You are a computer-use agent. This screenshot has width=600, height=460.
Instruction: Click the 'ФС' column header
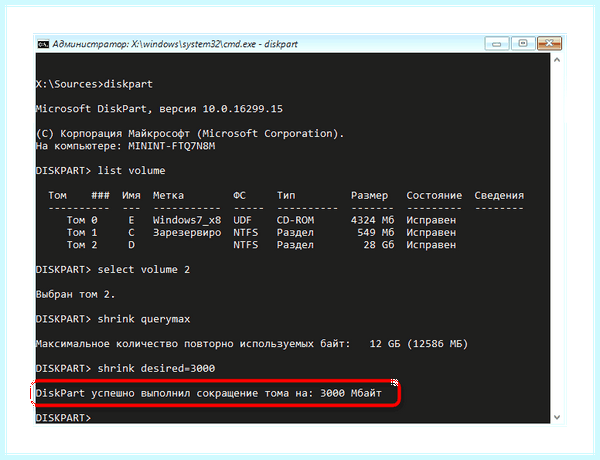[x=240, y=196]
